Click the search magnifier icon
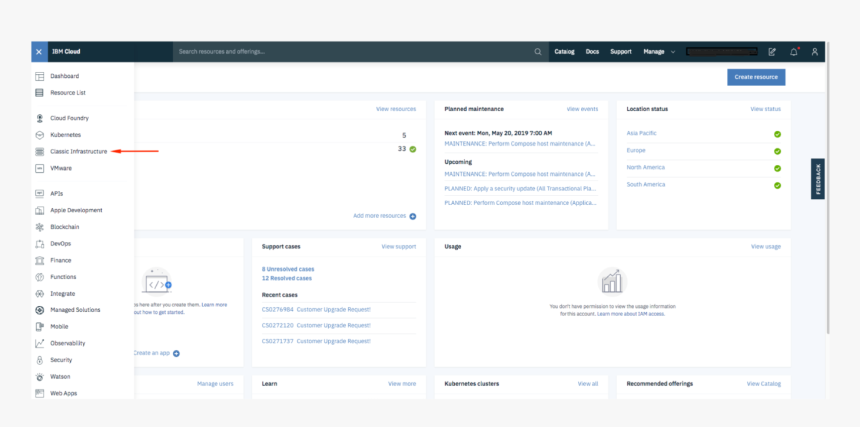 coord(538,51)
